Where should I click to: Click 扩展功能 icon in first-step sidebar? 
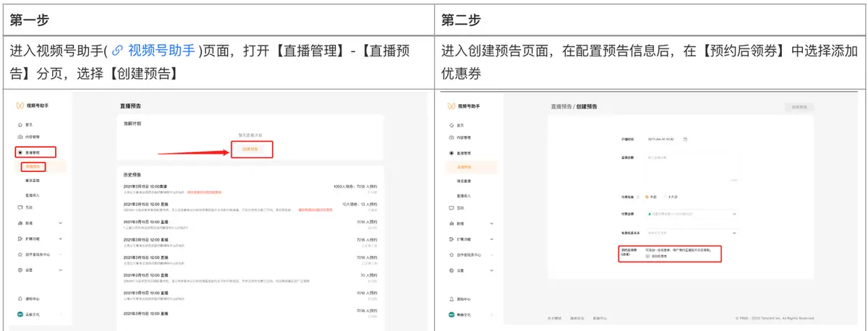(x=20, y=238)
